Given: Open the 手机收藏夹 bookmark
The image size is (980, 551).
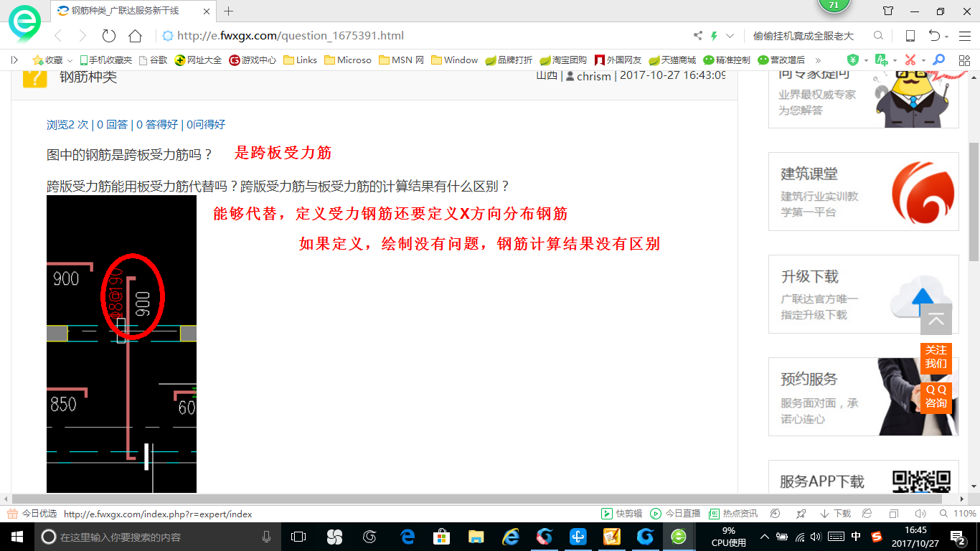Looking at the screenshot, I should 105,60.
